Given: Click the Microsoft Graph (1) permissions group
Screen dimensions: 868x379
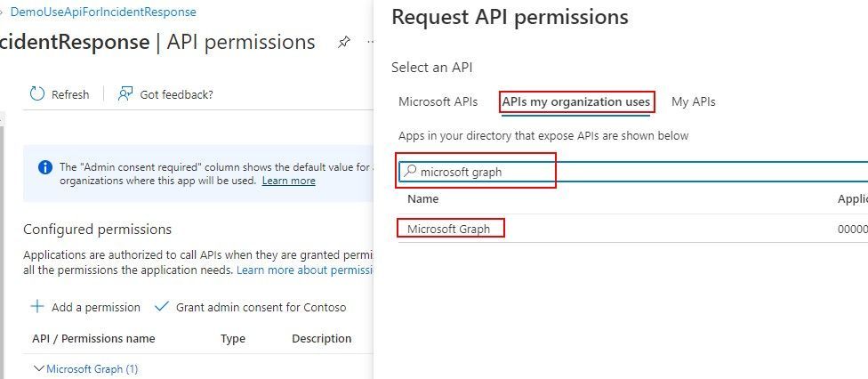Looking at the screenshot, I should [92, 368].
